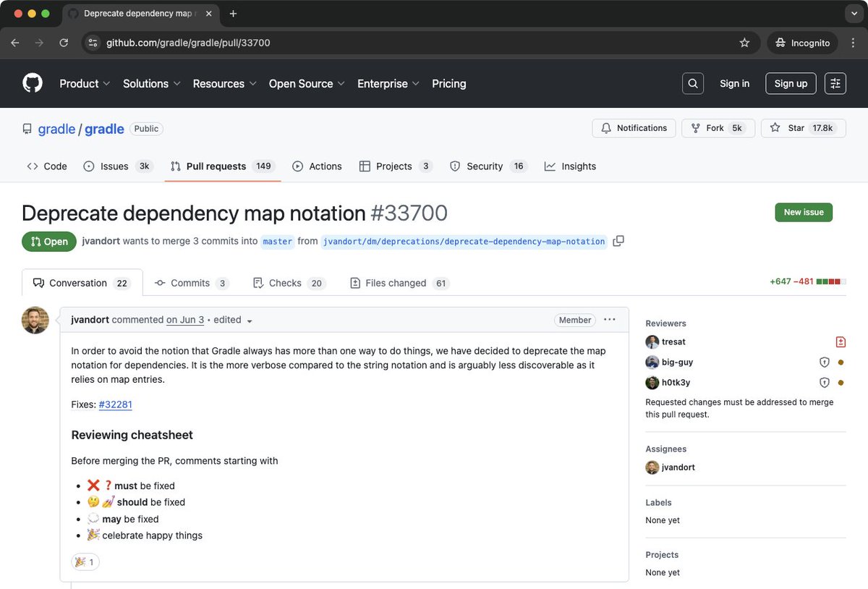This screenshot has width=868, height=589.
Task: Open the Actions tab
Action: point(317,166)
